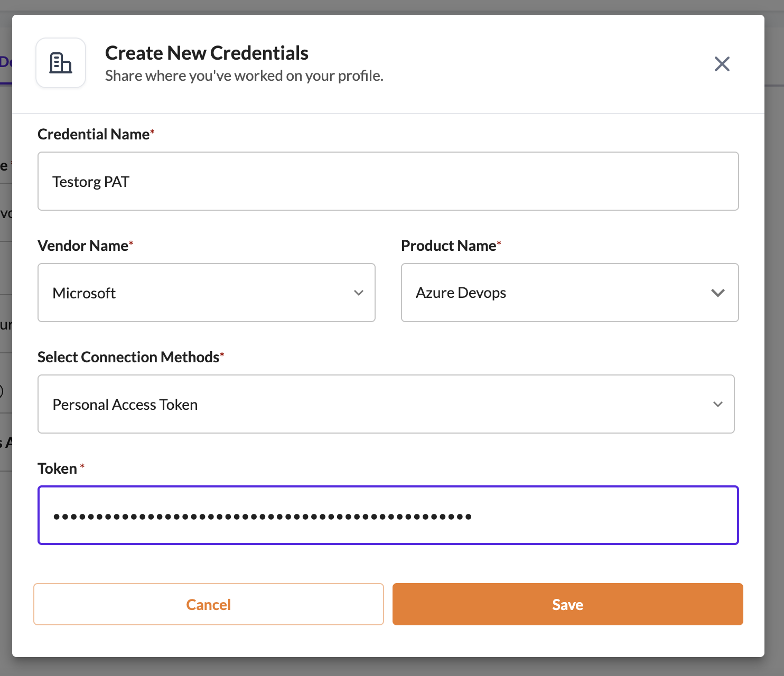Close the Create New Credentials dialog
The width and height of the screenshot is (784, 676).
pos(722,64)
